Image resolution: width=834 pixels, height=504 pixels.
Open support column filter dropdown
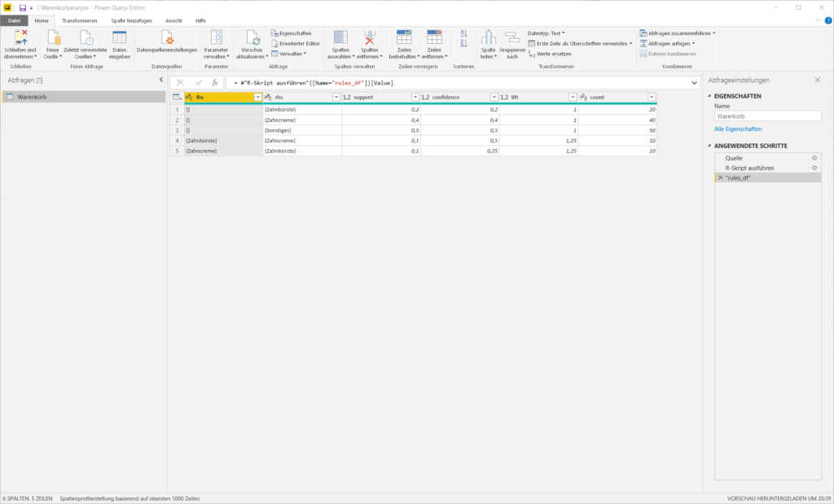tap(415, 97)
